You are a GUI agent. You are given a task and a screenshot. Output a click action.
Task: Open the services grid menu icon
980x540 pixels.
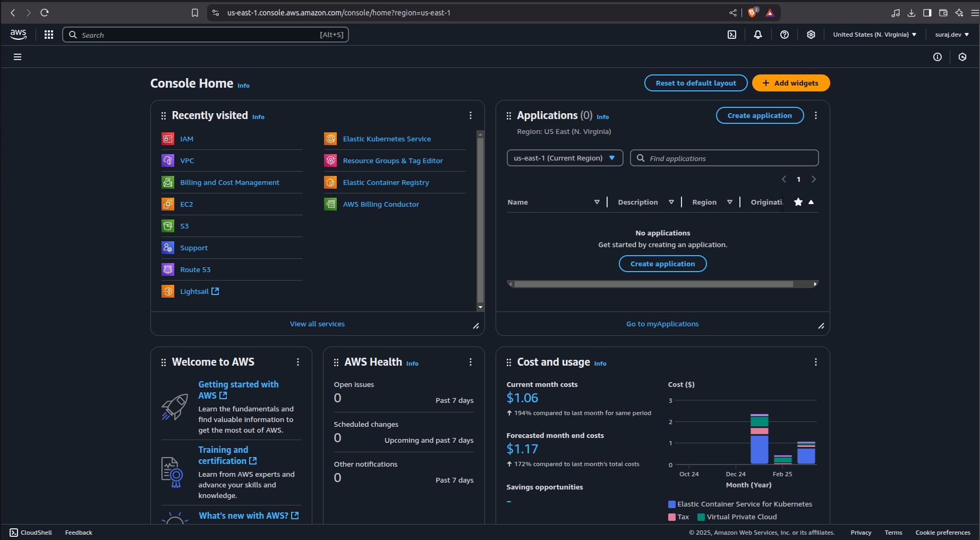pos(49,35)
